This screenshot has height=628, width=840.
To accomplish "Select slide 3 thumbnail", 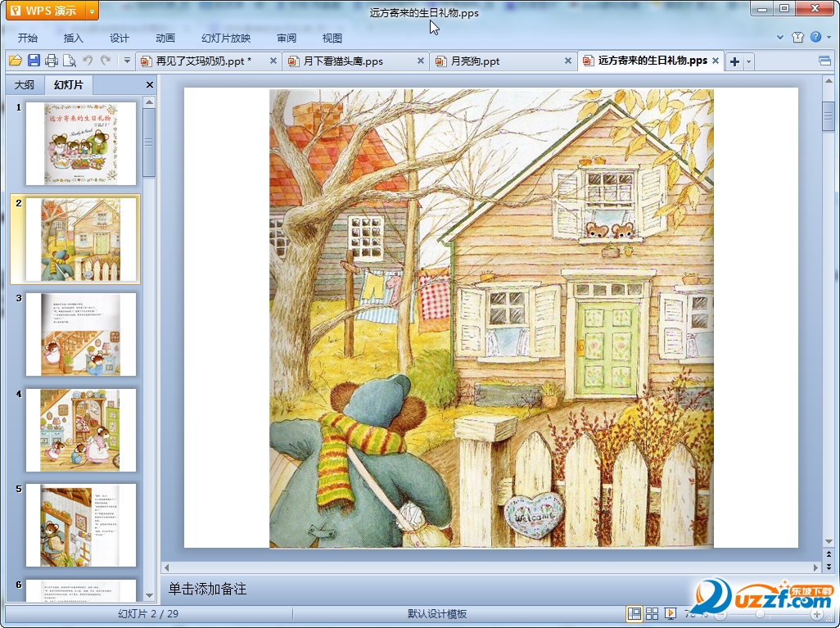I will pos(81,334).
